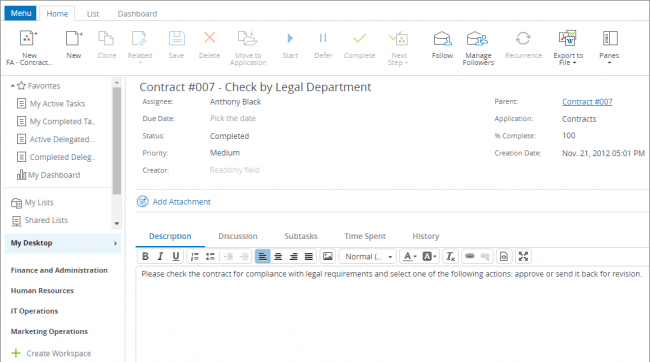Click the Complete checkmark icon
Viewport: 650px width, 362px height.
coord(359,39)
